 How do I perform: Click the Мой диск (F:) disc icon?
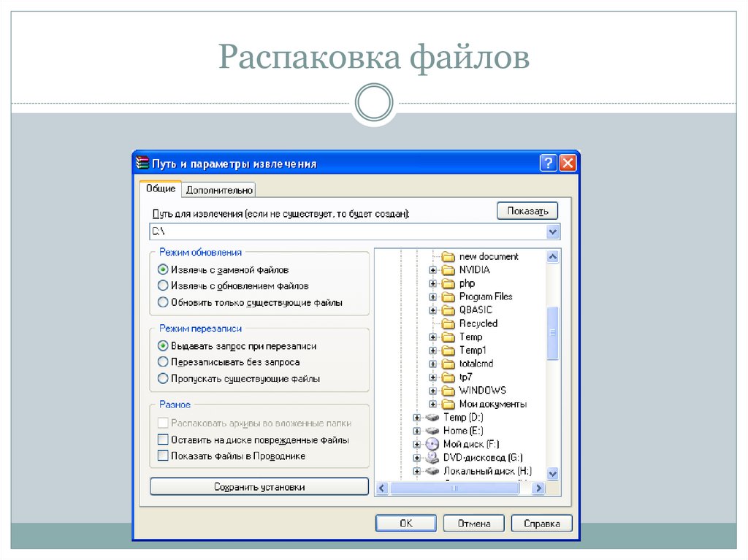(x=432, y=444)
